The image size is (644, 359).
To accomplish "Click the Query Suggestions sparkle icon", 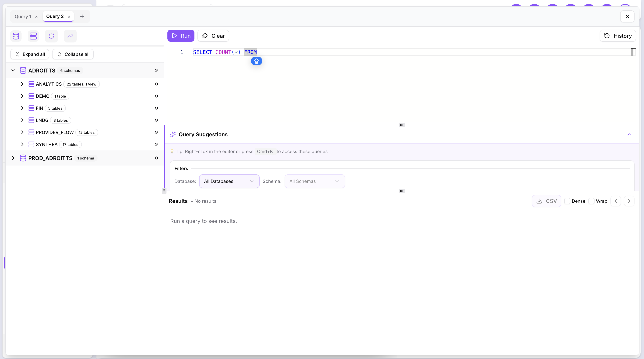I will click(x=173, y=135).
